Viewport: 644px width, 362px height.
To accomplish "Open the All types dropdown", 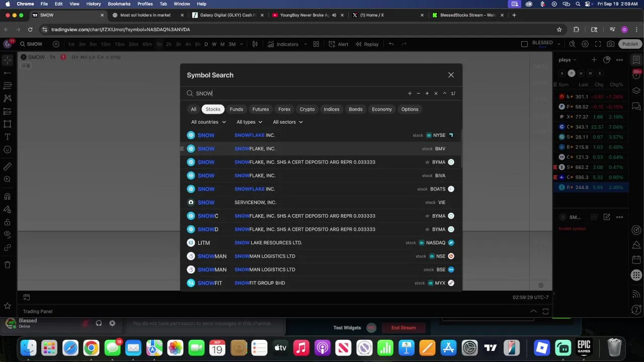I will coord(250,122).
